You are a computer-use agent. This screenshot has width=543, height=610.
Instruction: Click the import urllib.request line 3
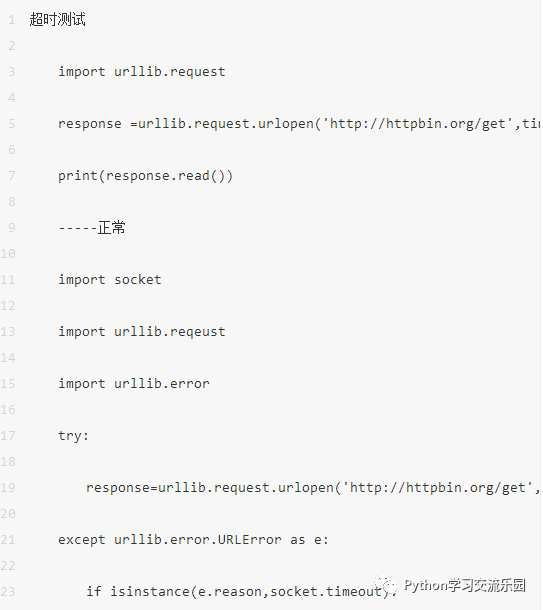click(x=142, y=72)
